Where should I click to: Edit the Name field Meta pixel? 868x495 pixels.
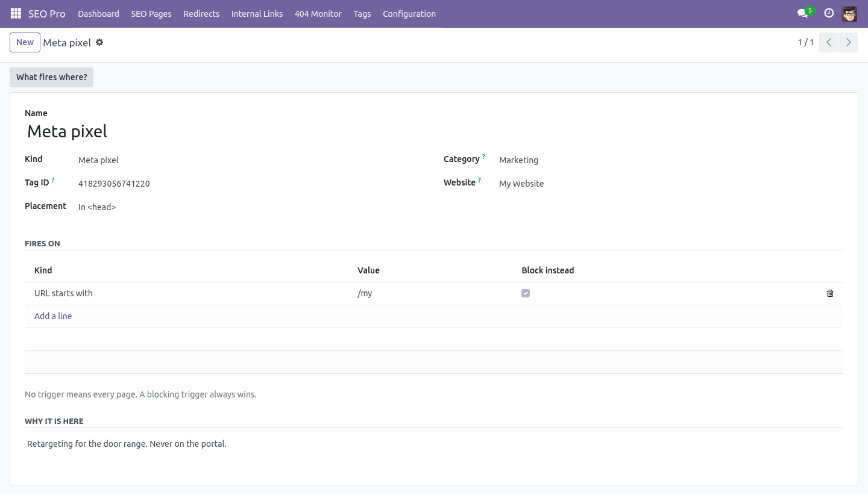coord(434,131)
